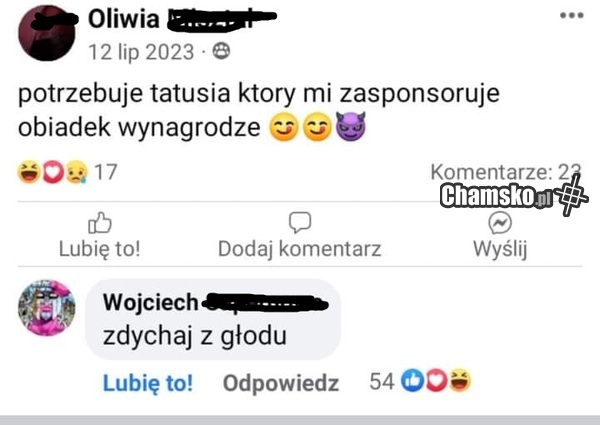
Task: Click the Messenger send icon
Action: point(500,223)
